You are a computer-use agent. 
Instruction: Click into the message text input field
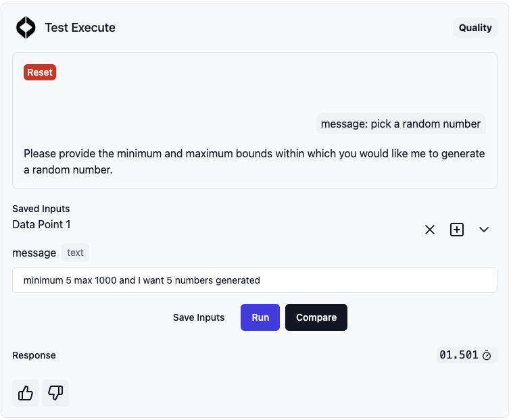click(x=255, y=280)
